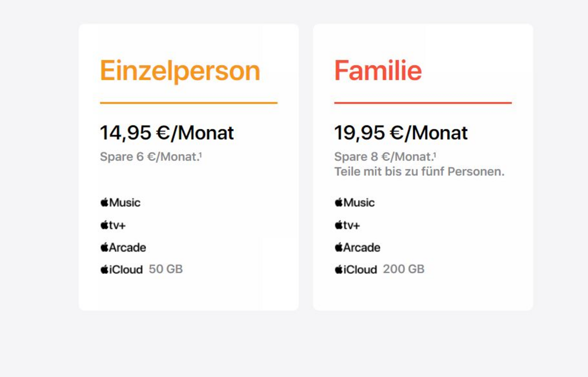Select the Apple Arcade logo under Familie
588x377 pixels.
357,248
